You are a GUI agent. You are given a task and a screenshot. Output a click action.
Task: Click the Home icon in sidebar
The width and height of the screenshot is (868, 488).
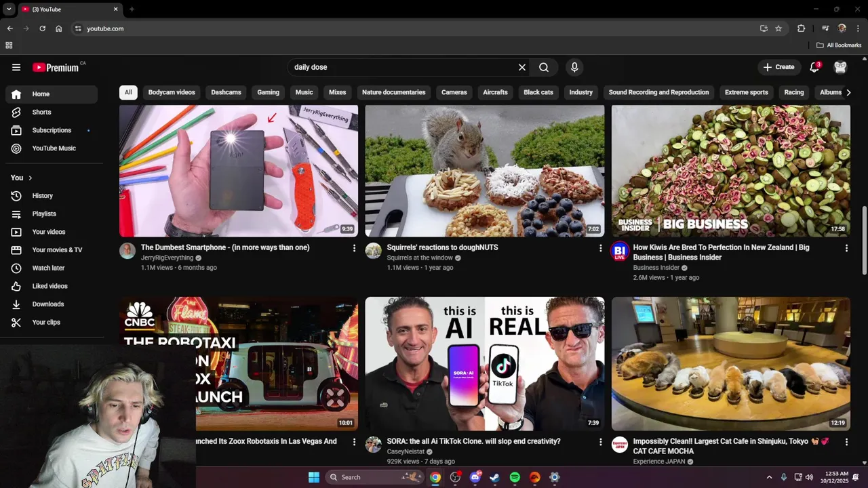click(16, 94)
